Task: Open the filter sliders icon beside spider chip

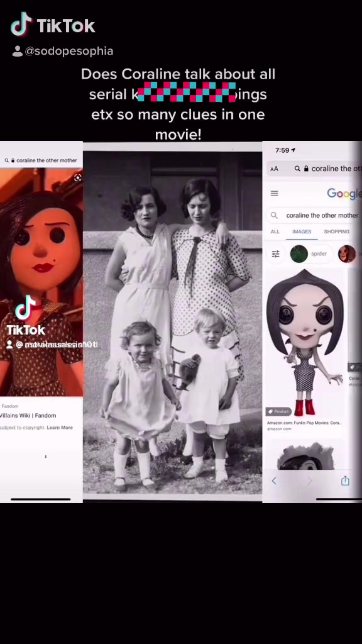Action: (276, 254)
